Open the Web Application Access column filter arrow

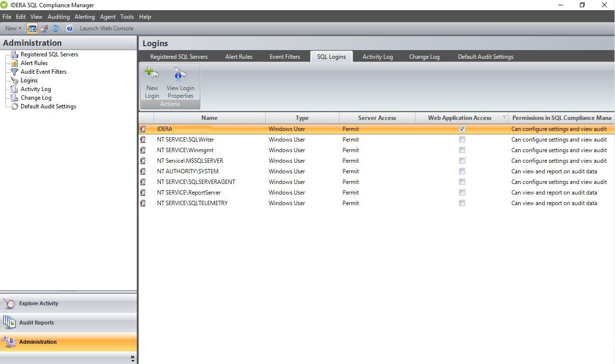pos(505,117)
